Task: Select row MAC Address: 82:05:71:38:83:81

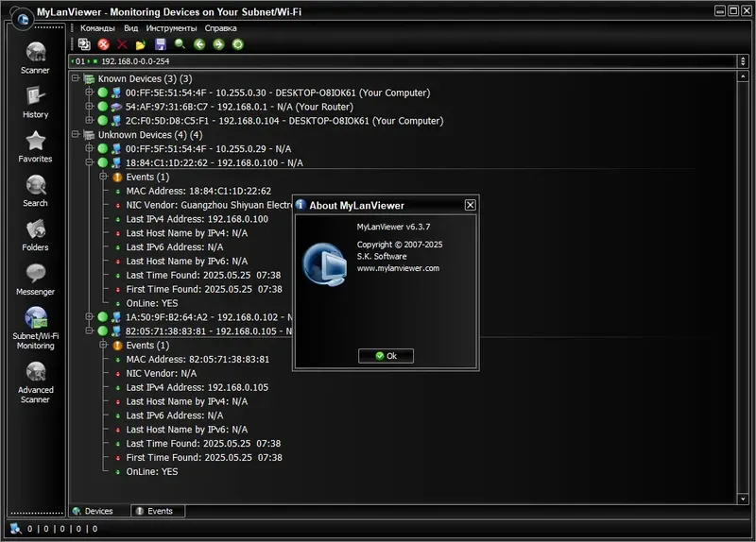Action: 198,360
